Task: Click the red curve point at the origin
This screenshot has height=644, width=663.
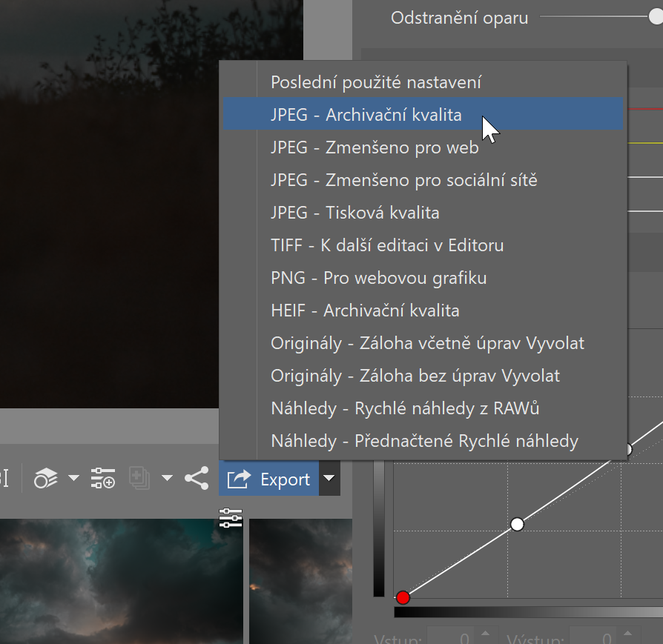Action: [403, 597]
